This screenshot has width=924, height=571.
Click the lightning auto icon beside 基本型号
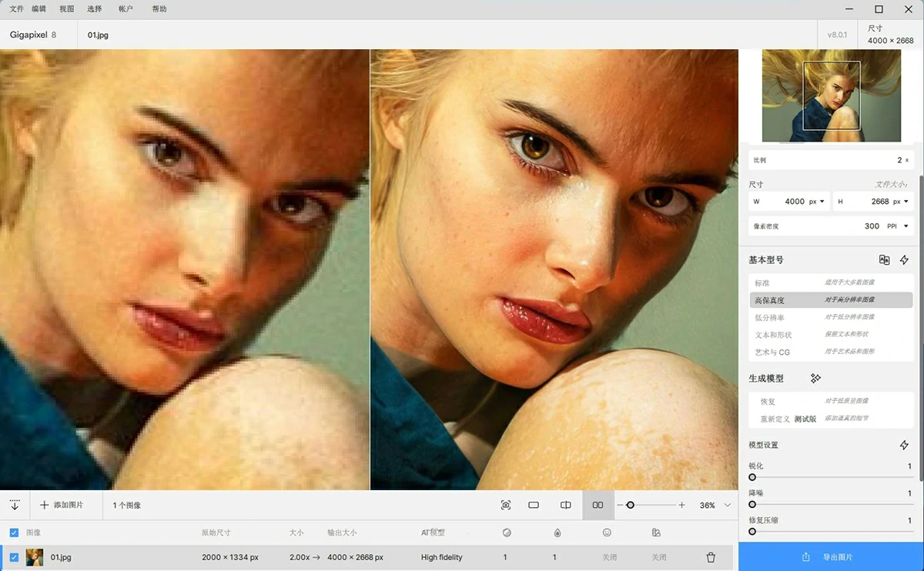[x=904, y=260]
